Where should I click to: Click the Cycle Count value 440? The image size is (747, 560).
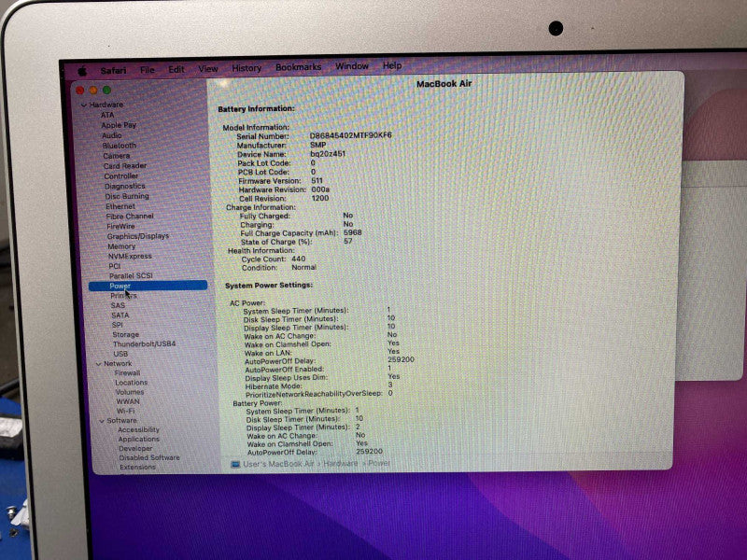pos(299,259)
